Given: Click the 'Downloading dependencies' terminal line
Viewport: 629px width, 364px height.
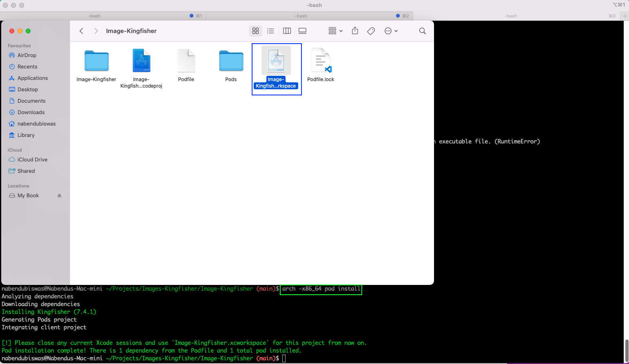Looking at the screenshot, I should tap(41, 304).
